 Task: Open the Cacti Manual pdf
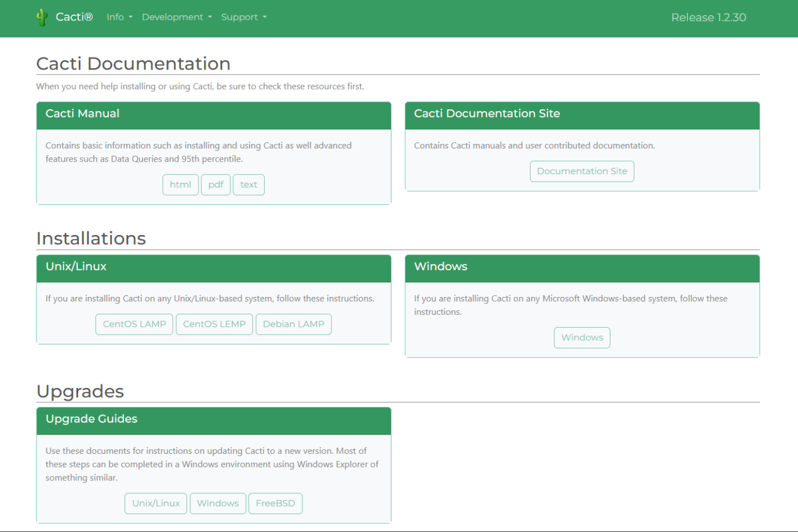[x=216, y=184]
